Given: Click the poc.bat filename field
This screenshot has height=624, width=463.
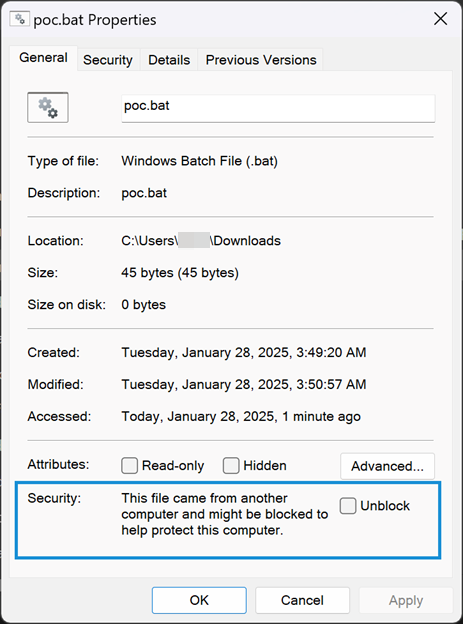Looking at the screenshot, I should coord(278,108).
